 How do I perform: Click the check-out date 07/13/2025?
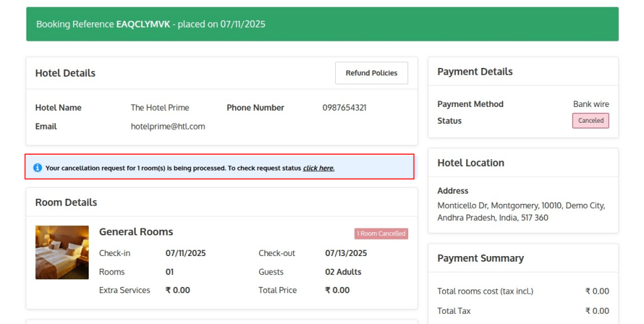pos(346,253)
